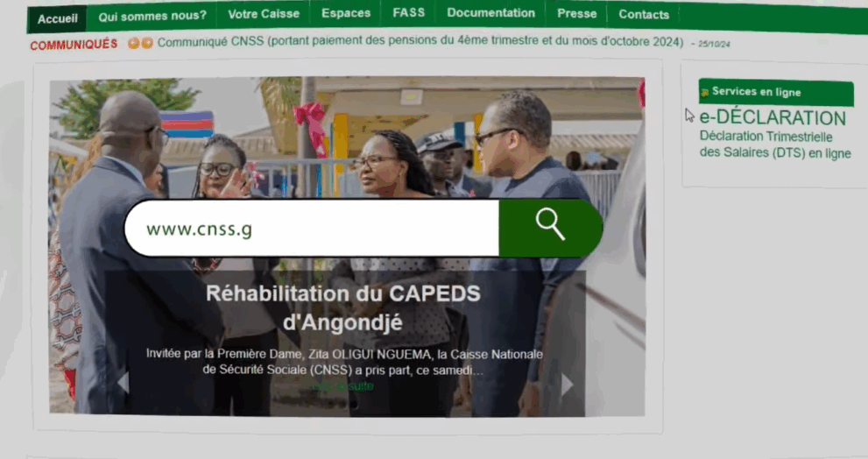
Task: Open the Contacts menu item
Action: point(644,15)
